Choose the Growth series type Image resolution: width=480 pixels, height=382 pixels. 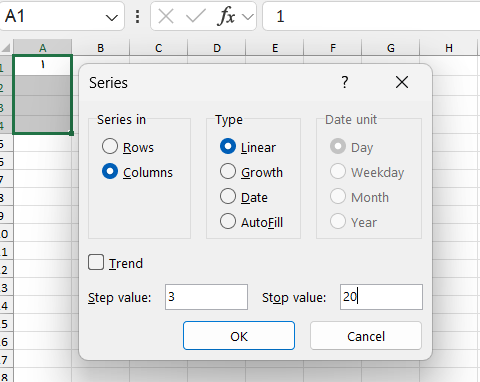[228, 171]
